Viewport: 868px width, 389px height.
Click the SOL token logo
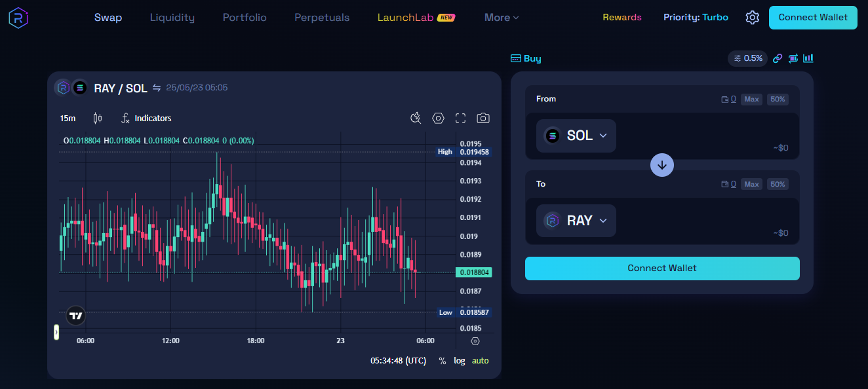click(553, 136)
